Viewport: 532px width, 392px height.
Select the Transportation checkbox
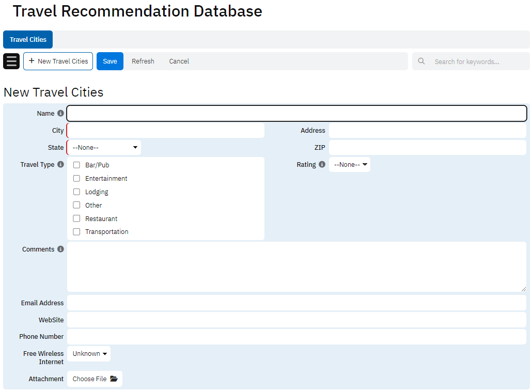pos(76,232)
